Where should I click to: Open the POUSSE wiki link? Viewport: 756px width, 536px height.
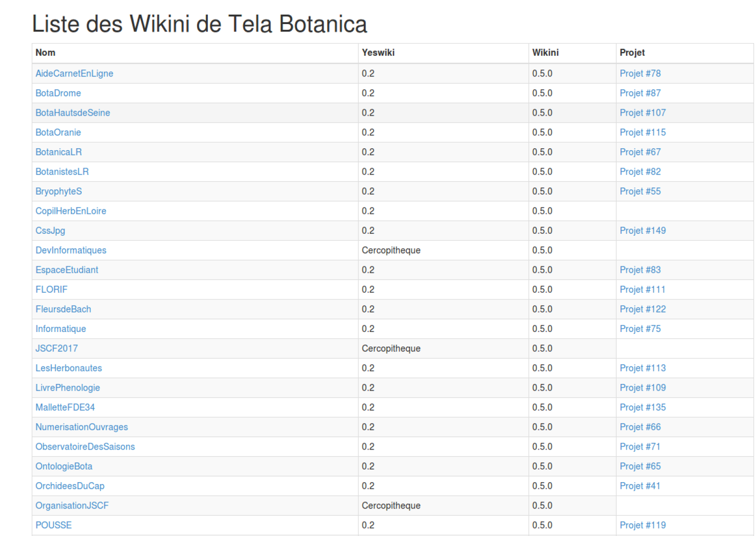[53, 525]
